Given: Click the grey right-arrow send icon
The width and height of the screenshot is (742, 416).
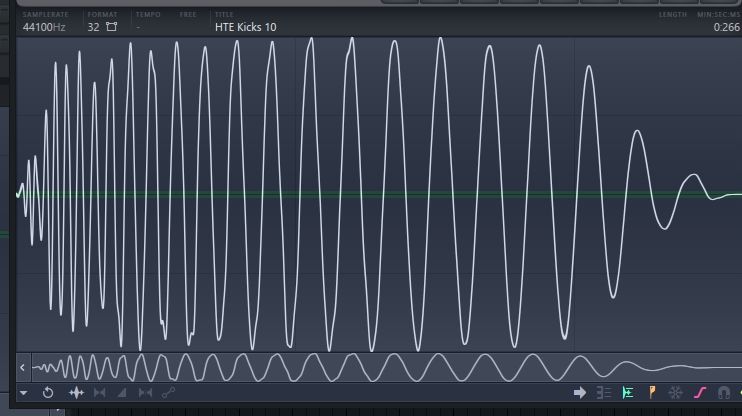Looking at the screenshot, I should [580, 393].
